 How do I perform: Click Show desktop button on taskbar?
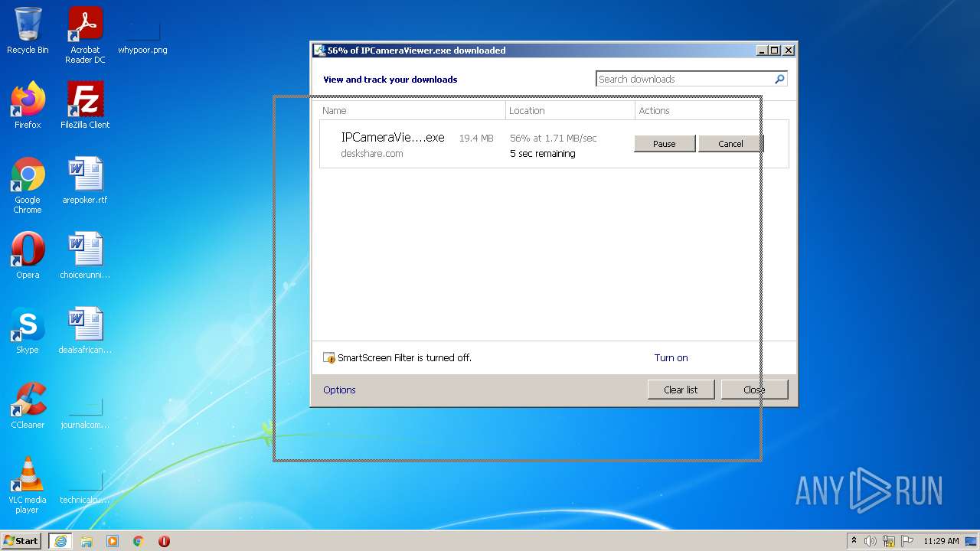pos(972,541)
